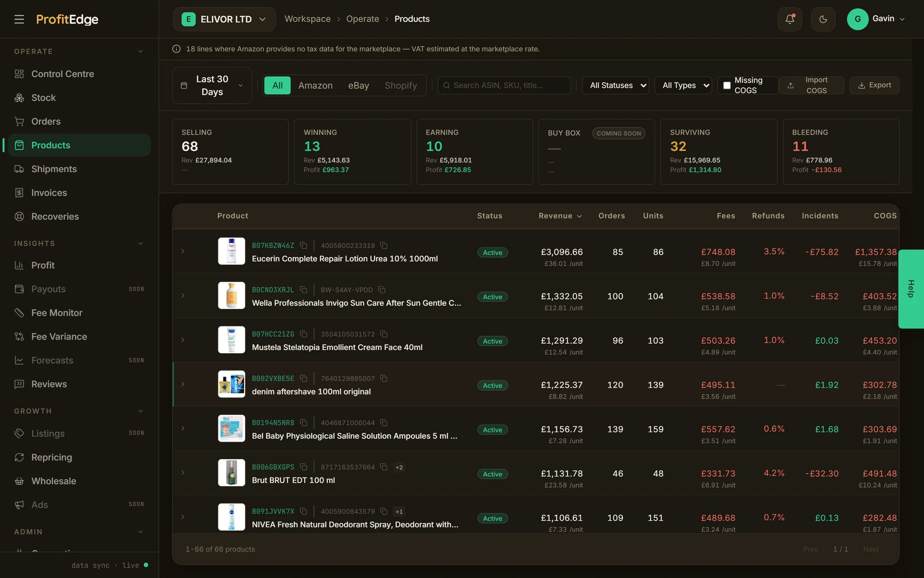924x578 pixels.
Task: Tick the Missing COGS checkbox
Action: point(727,85)
